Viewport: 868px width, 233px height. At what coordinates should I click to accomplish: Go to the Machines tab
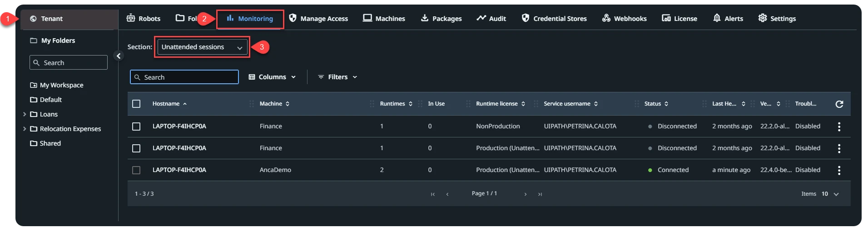coord(384,18)
